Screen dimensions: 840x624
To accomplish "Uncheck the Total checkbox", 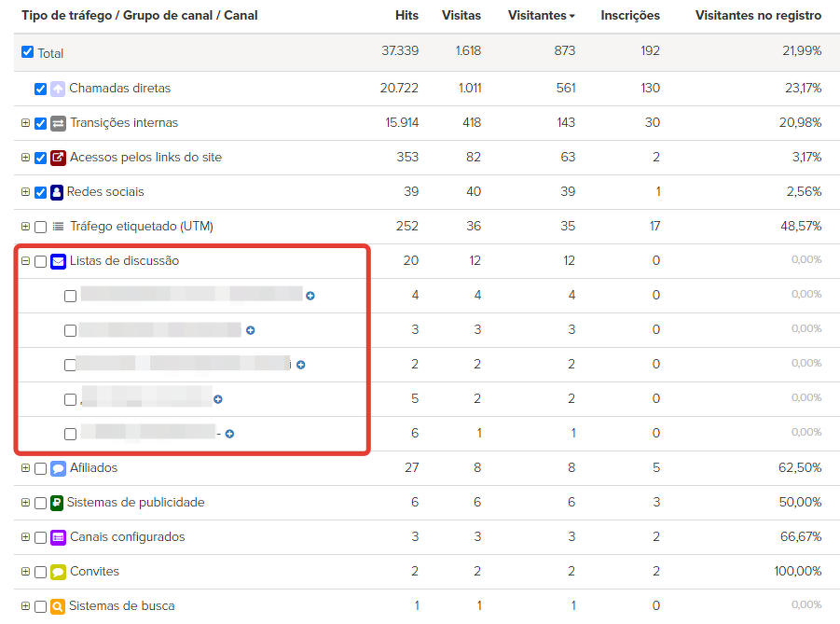I will [28, 52].
